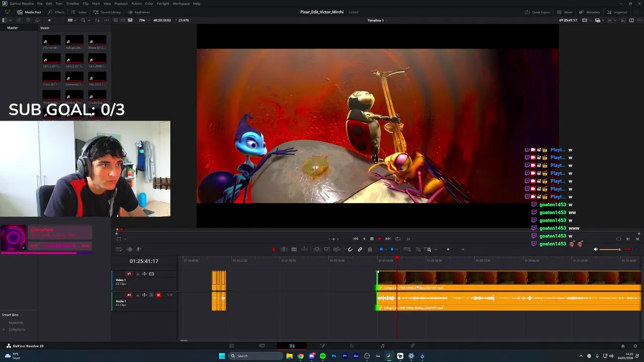Open the Fairlight menu
644x362 pixels.
pyautogui.click(x=163, y=4)
